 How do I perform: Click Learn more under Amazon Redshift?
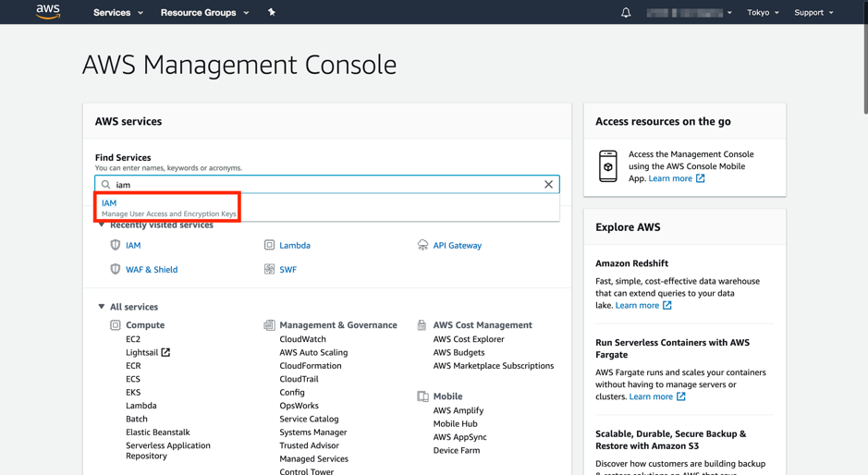(637, 305)
